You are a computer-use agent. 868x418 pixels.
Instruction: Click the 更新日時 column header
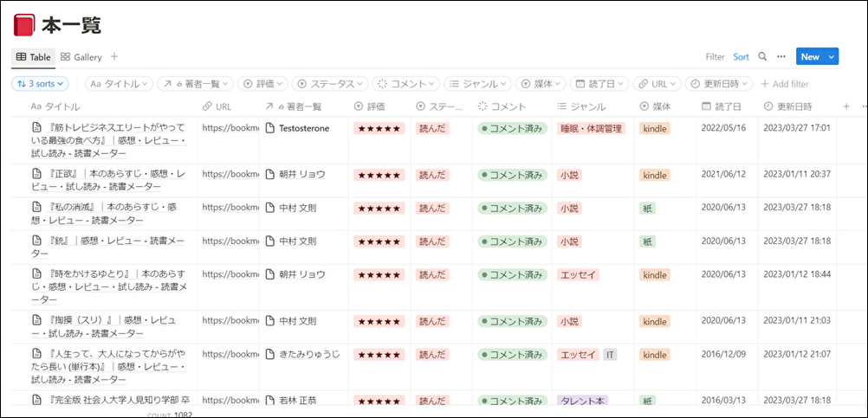pyautogui.click(x=787, y=106)
